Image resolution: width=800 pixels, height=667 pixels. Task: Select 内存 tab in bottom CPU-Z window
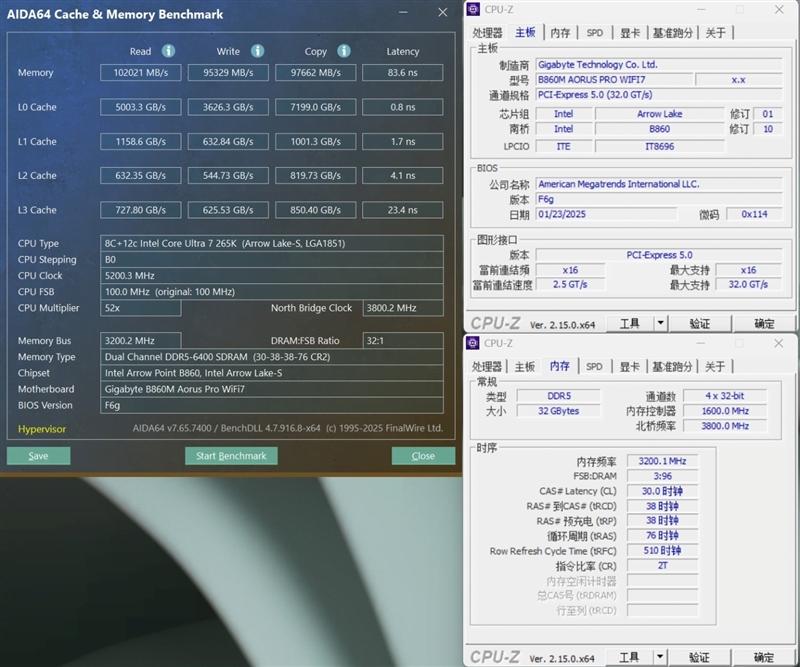pos(560,366)
